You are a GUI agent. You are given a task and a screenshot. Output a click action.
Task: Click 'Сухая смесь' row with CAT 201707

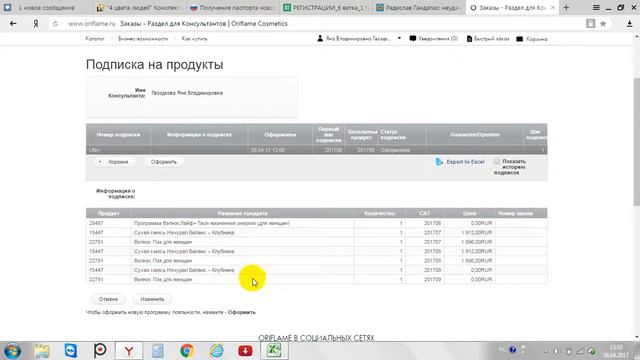316,233
